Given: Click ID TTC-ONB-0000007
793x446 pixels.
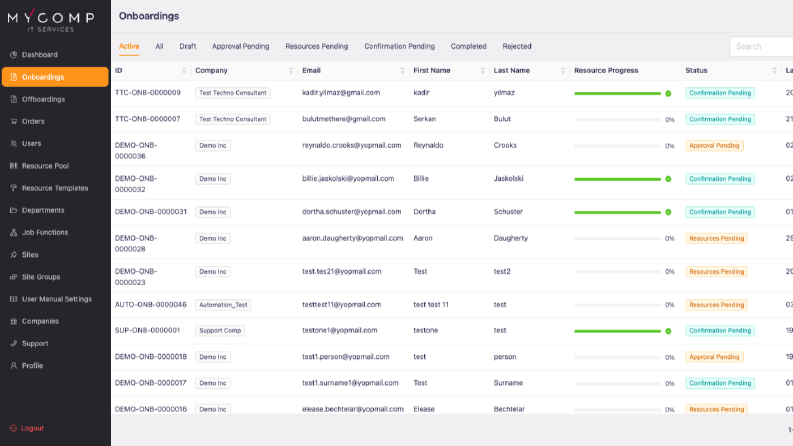Looking at the screenshot, I should point(148,119).
